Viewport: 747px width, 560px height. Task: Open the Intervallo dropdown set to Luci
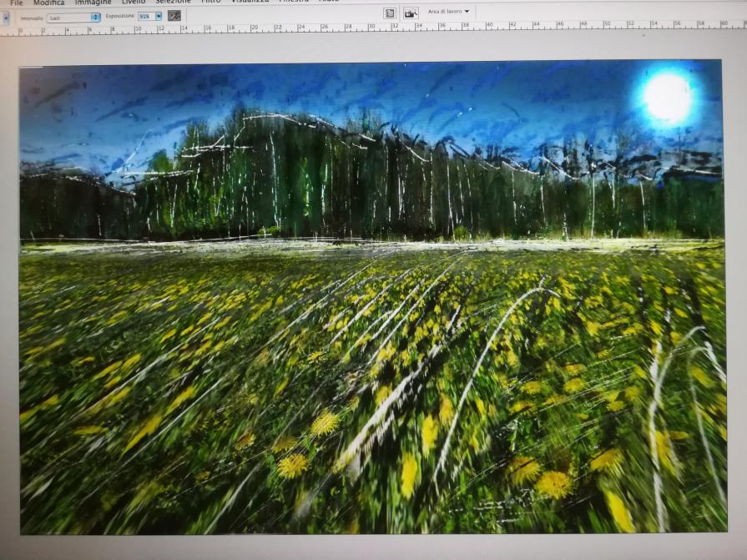(x=73, y=17)
